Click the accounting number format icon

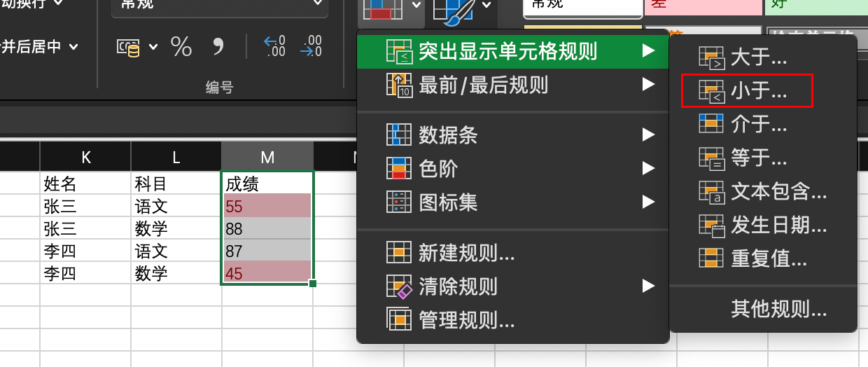point(128,47)
